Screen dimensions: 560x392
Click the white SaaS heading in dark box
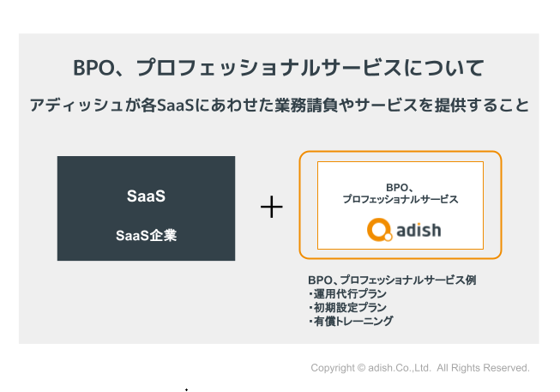coord(146,196)
